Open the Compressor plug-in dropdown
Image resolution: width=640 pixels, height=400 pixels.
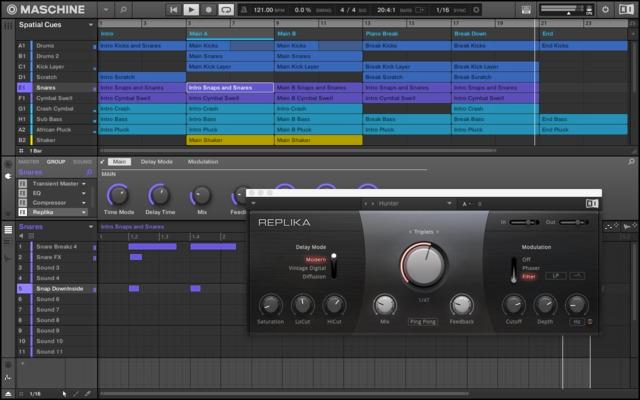point(84,203)
